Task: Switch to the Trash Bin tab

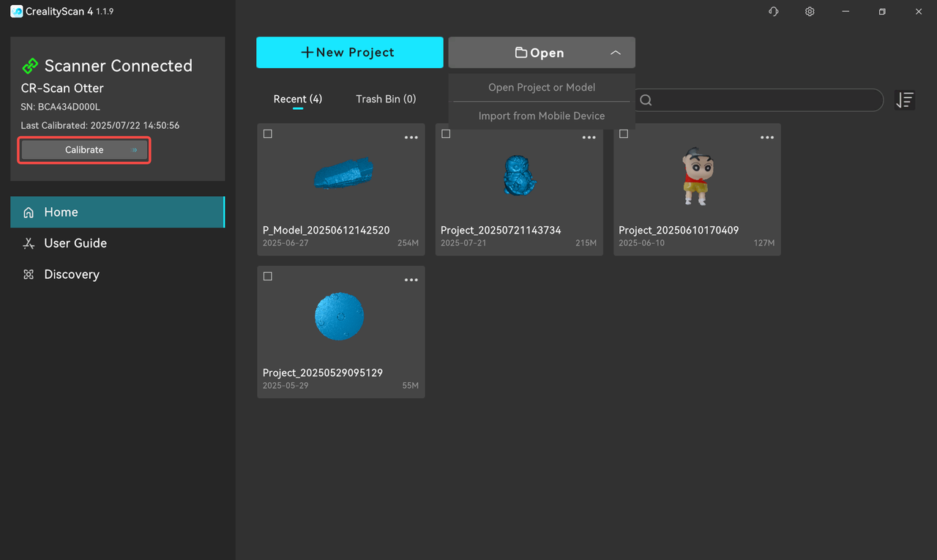Action: pos(386,99)
